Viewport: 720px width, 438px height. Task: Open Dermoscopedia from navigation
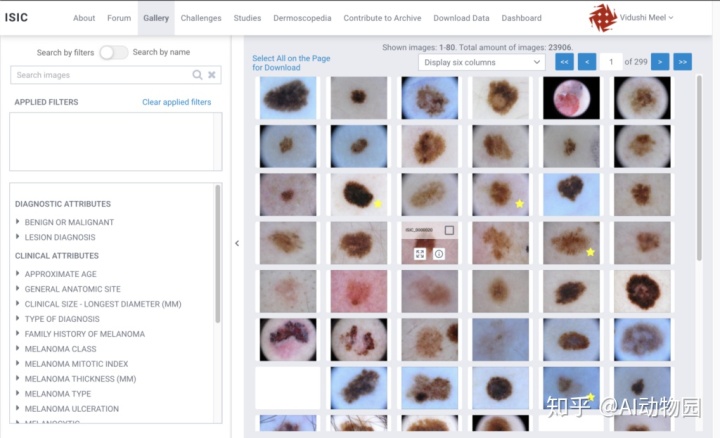(302, 18)
